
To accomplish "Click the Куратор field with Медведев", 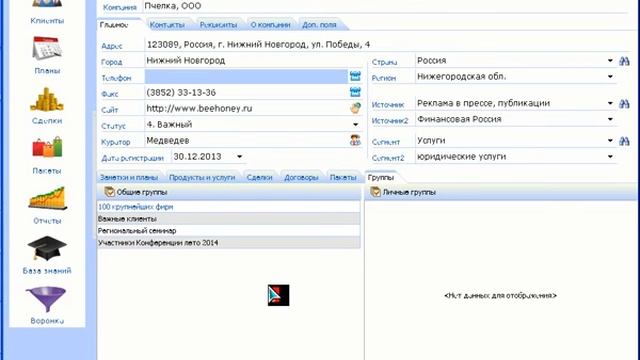I will [x=246, y=140].
